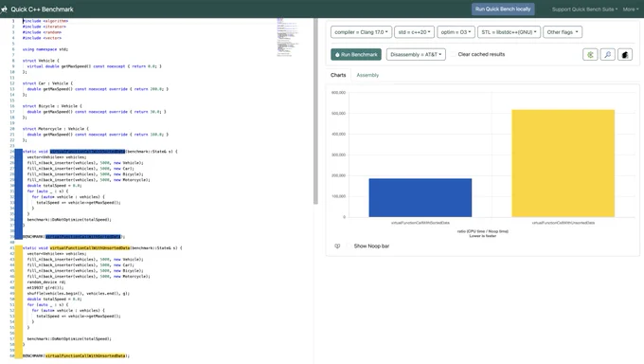644x364 pixels.
Task: Switch to the Assembly tab
Action: [367, 75]
